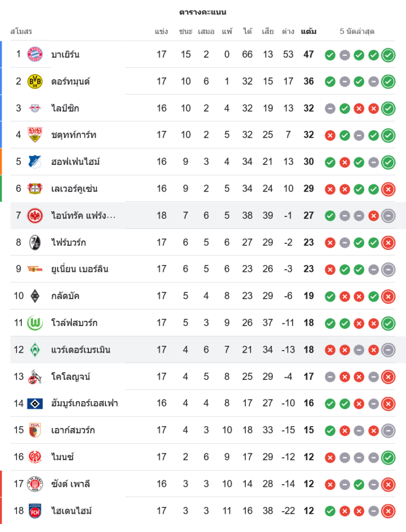
Task: Click the Borussia Dortmund club logo
Action: click(x=35, y=81)
